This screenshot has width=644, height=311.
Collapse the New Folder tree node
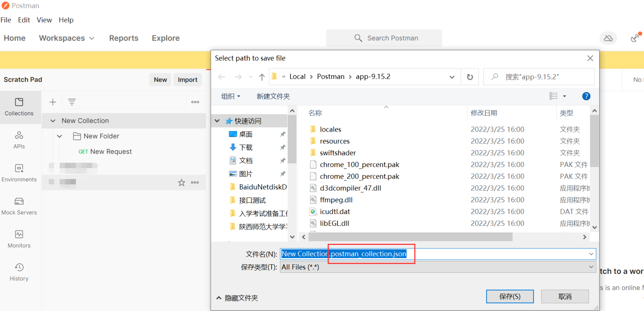click(x=60, y=136)
